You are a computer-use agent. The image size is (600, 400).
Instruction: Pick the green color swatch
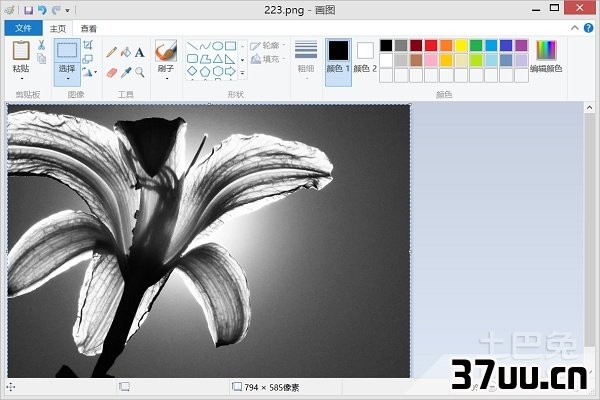click(x=476, y=45)
